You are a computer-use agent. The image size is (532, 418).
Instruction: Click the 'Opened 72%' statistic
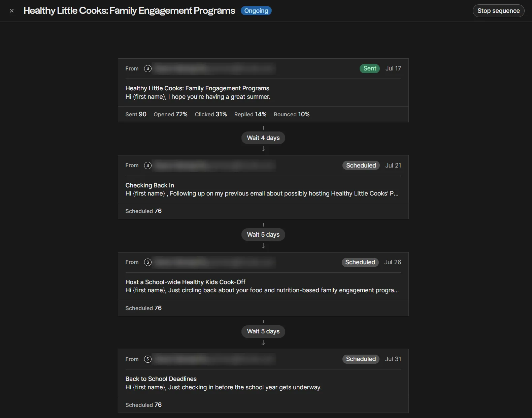(x=170, y=114)
